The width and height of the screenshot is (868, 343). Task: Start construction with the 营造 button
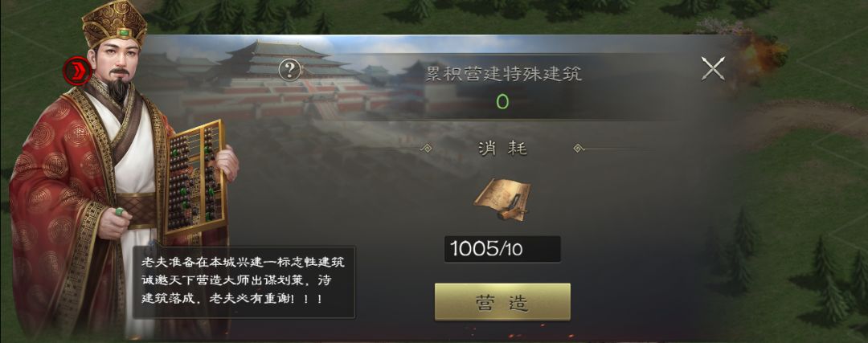pyautogui.click(x=502, y=302)
